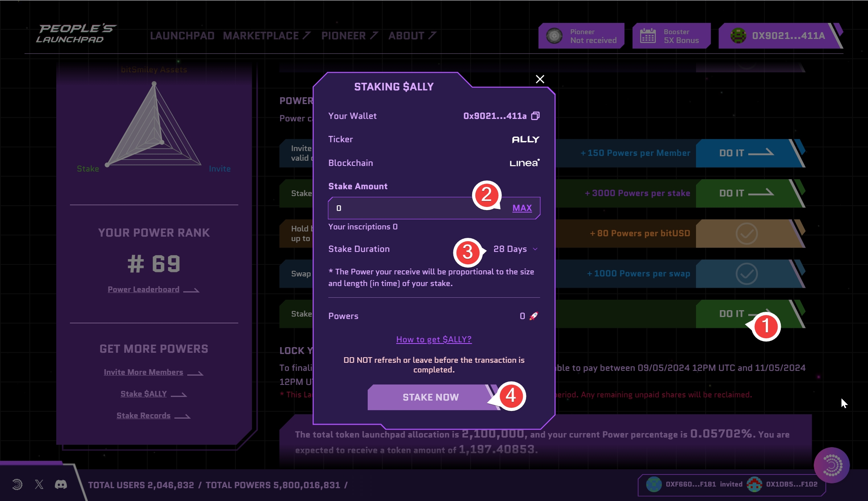Click the spiral logo icon in the footer

pyautogui.click(x=17, y=485)
